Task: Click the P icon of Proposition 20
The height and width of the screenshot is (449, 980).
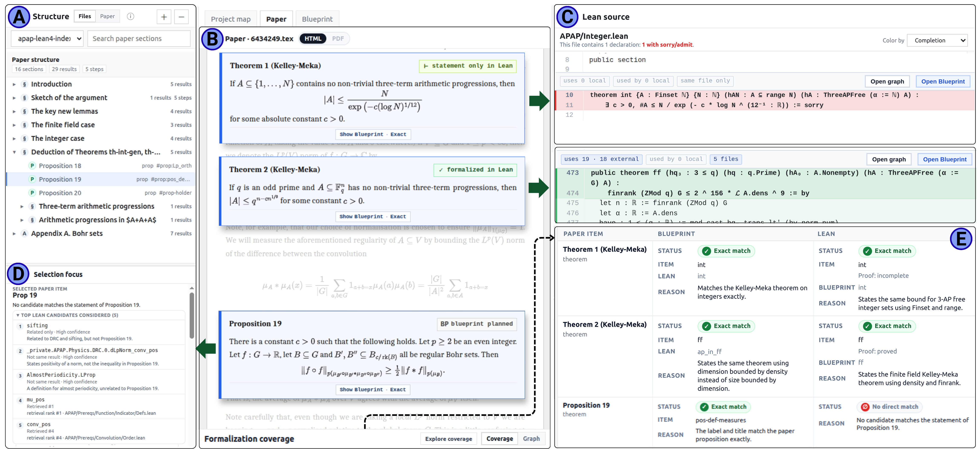Action: pos(32,192)
